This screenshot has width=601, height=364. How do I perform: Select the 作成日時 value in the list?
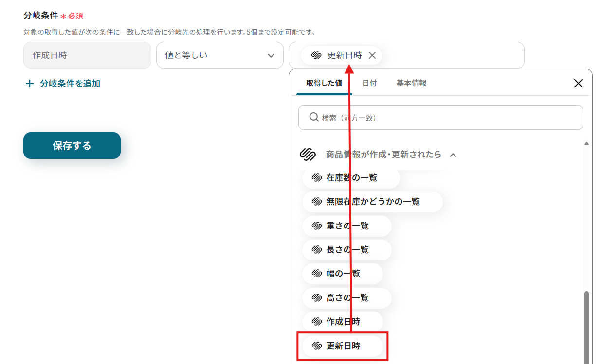pyautogui.click(x=342, y=322)
